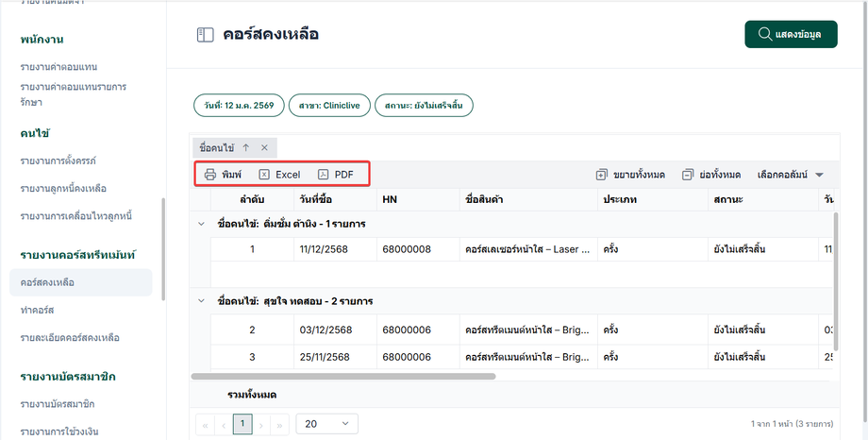
Task: Click คอร์สเลเซอร์หน้าใส – Laser product cell
Action: click(x=528, y=249)
